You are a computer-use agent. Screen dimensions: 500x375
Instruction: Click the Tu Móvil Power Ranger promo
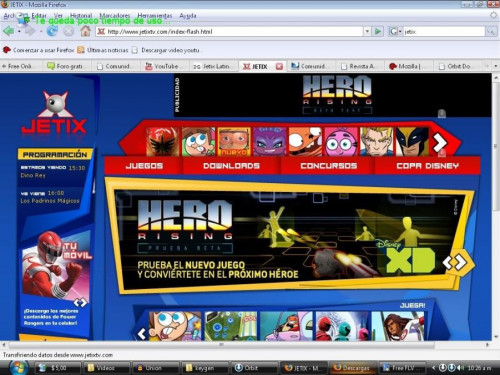pos(56,267)
